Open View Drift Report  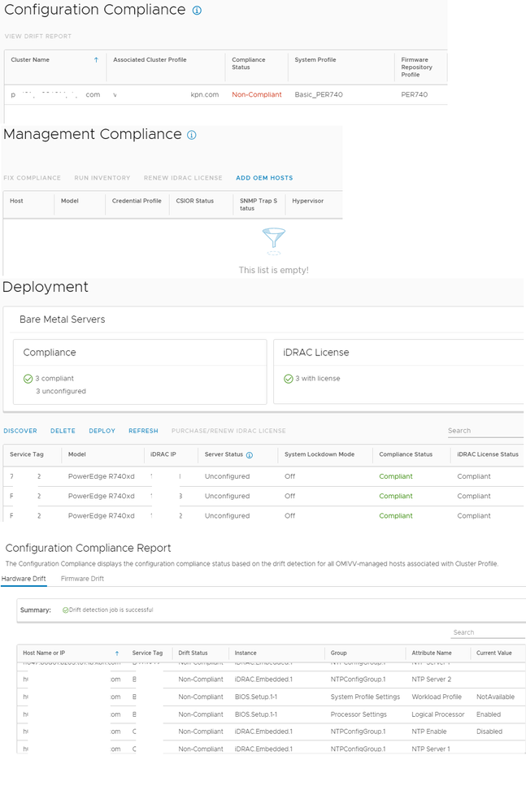[38, 37]
